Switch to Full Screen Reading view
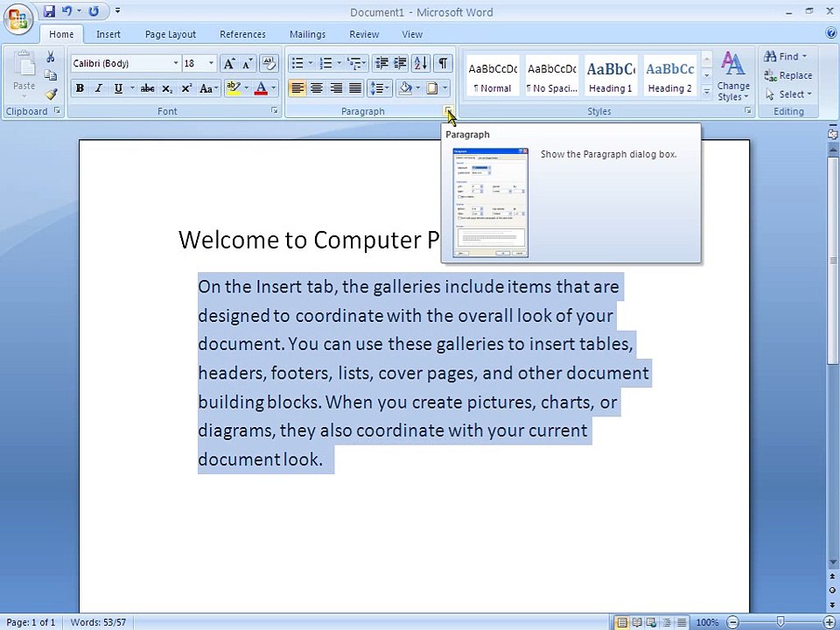Viewport: 840px width, 630px height. [637, 622]
